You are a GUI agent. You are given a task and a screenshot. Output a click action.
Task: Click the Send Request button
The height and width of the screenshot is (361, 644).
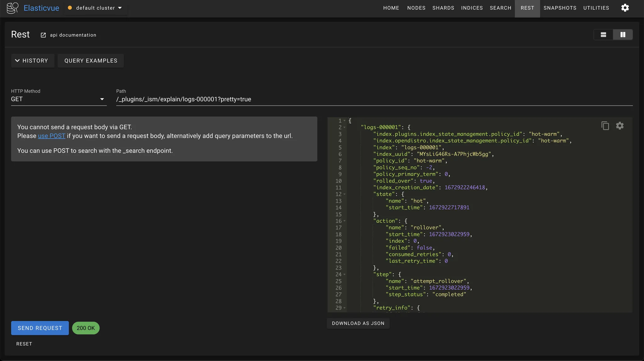point(40,328)
